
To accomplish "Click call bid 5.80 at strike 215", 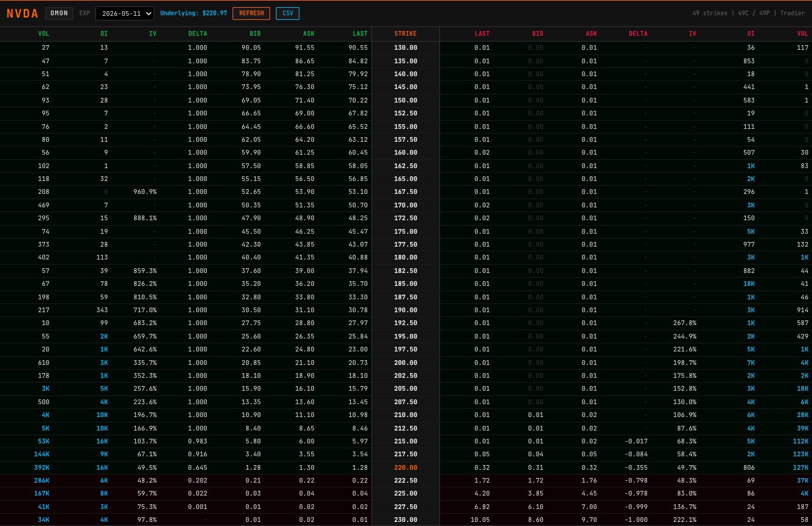I will click(x=253, y=441).
